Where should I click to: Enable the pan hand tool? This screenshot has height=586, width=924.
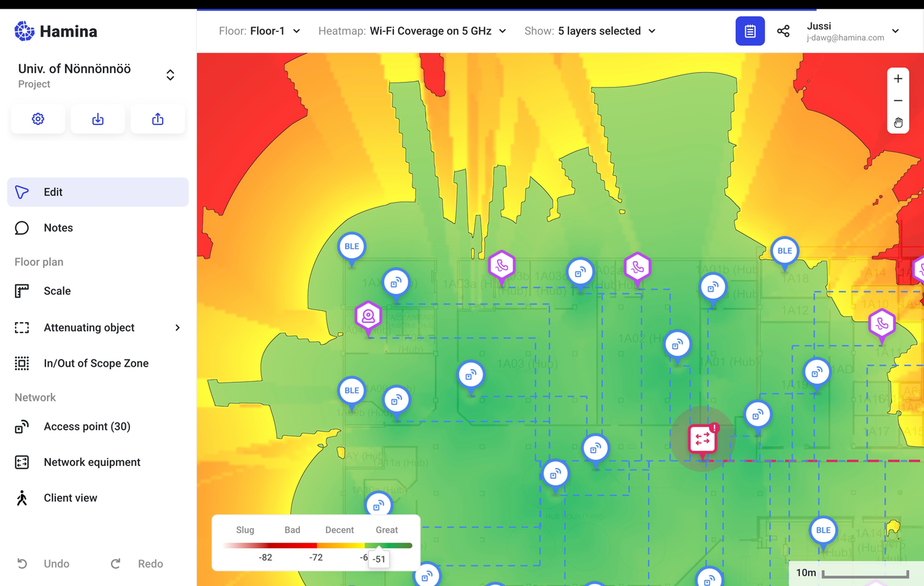coord(898,122)
